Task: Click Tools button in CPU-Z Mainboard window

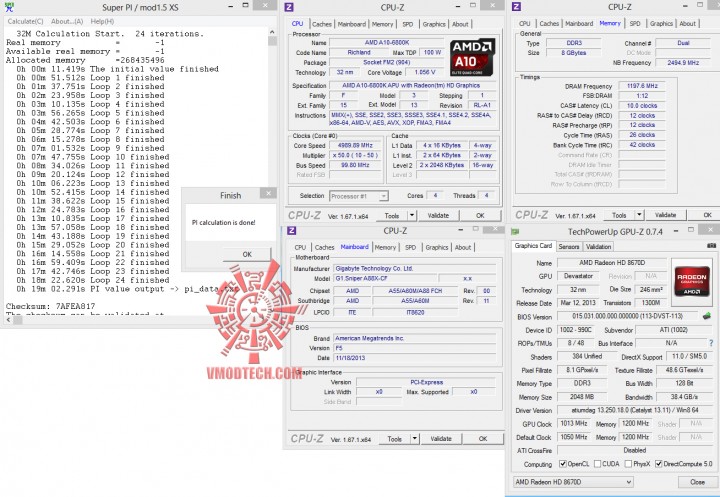Action: tap(394, 439)
